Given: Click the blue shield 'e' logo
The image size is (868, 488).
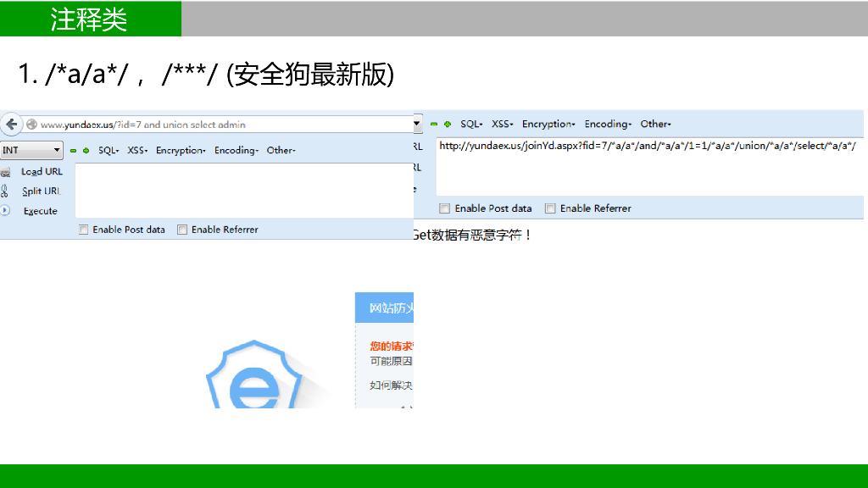Looking at the screenshot, I should (253, 374).
